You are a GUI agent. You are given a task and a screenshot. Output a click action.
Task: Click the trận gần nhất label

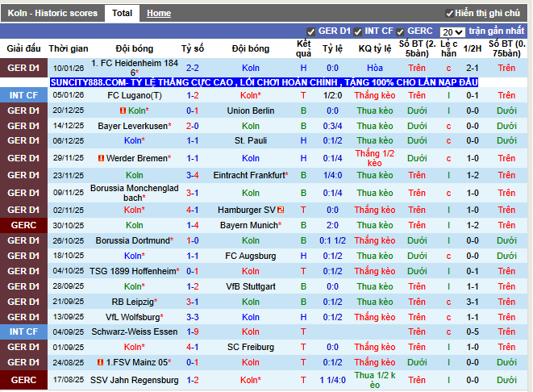(x=497, y=31)
